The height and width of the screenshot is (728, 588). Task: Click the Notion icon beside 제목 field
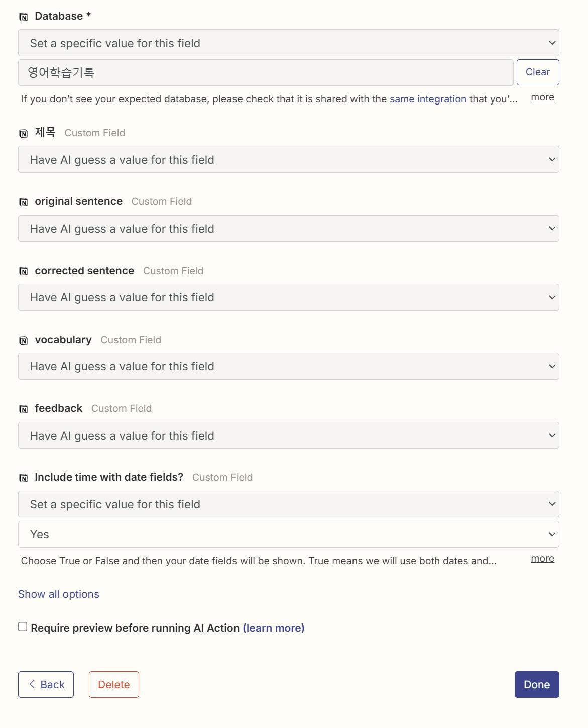click(x=23, y=133)
